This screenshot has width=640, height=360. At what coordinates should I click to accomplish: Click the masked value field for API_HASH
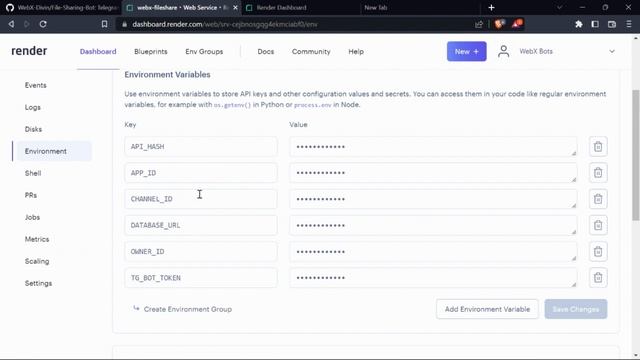coord(433,147)
